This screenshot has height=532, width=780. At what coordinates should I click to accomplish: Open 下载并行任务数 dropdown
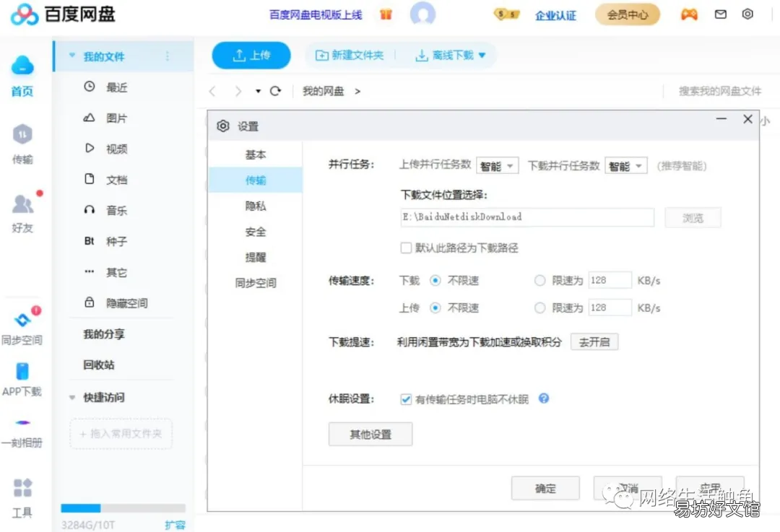[625, 165]
